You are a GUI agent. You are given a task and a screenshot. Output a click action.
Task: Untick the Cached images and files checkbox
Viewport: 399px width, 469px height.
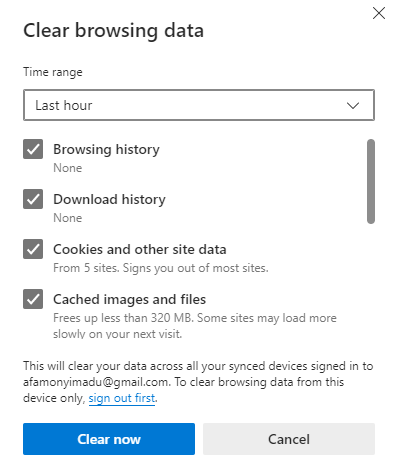click(x=33, y=299)
